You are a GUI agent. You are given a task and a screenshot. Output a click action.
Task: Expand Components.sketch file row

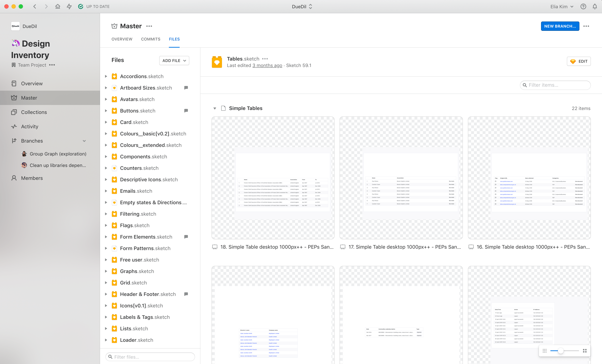click(106, 157)
